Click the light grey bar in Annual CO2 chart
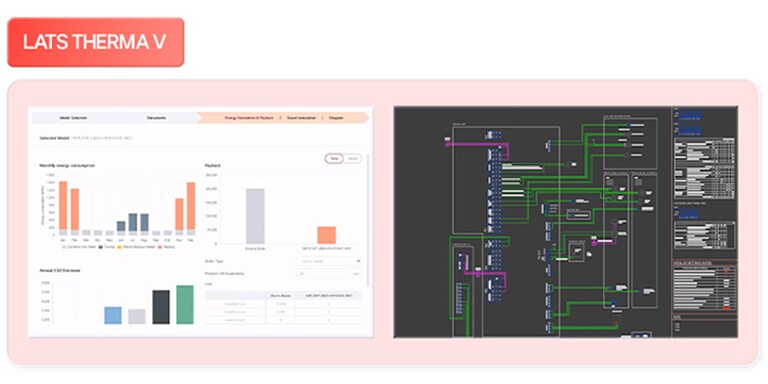Screen dimensions: 768x384 click(x=137, y=316)
